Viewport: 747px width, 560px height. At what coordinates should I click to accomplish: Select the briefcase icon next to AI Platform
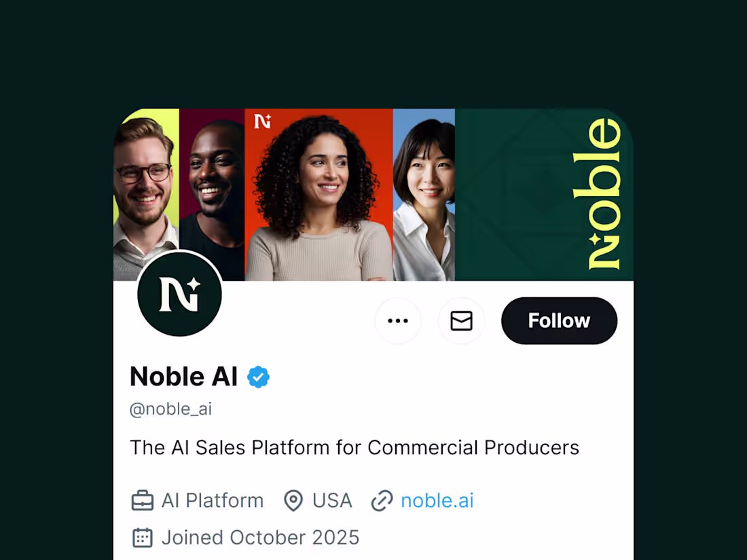[x=141, y=500]
